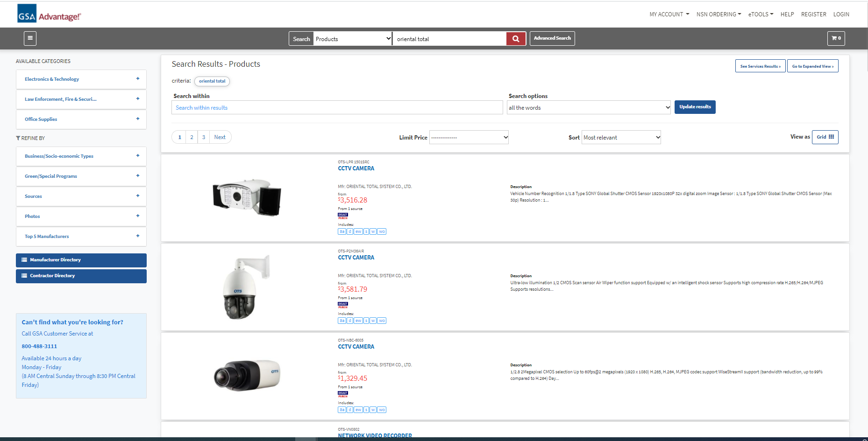This screenshot has width=868, height=441.
Task: Go to results page 3
Action: 204,137
